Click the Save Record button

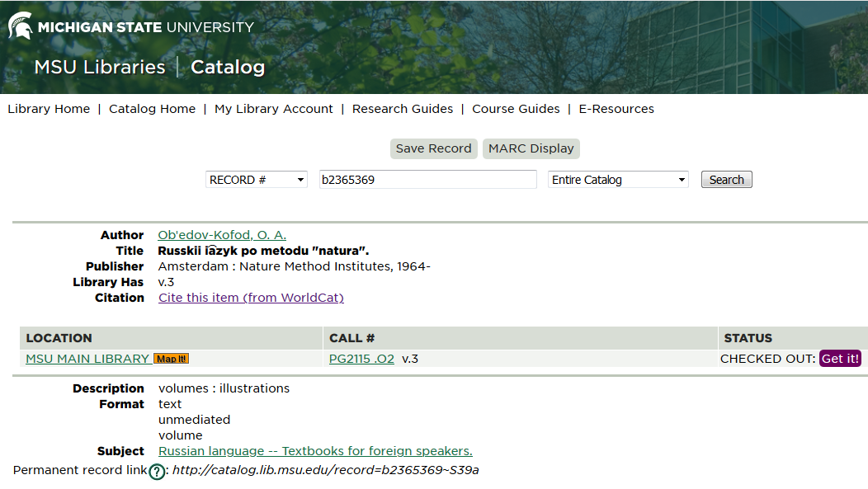[x=433, y=148]
